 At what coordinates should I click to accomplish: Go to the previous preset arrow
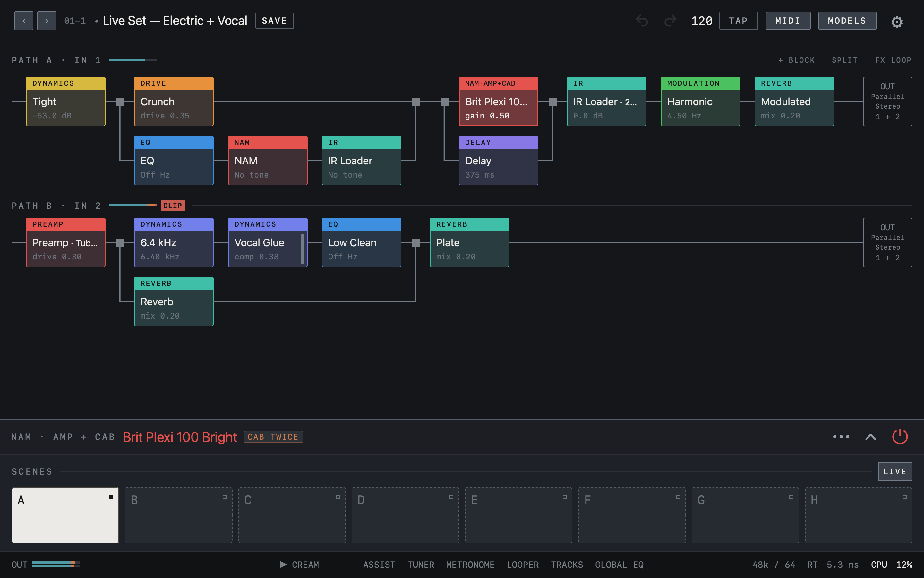pyautogui.click(x=24, y=21)
